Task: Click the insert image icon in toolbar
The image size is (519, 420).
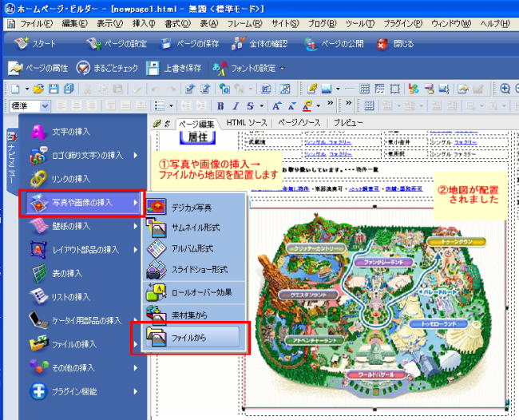Action: 327,89
